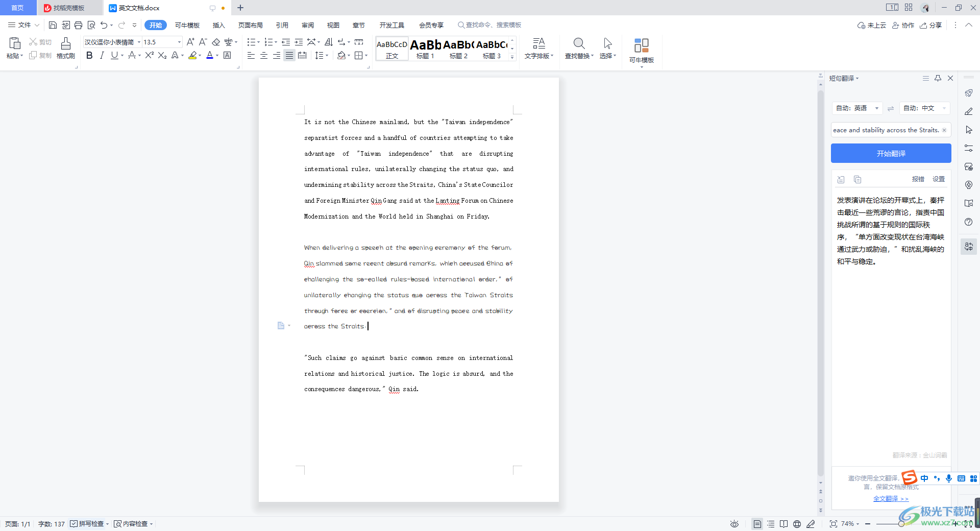Open the text layout tool
Screen dimensions: 980x531
pos(539,44)
